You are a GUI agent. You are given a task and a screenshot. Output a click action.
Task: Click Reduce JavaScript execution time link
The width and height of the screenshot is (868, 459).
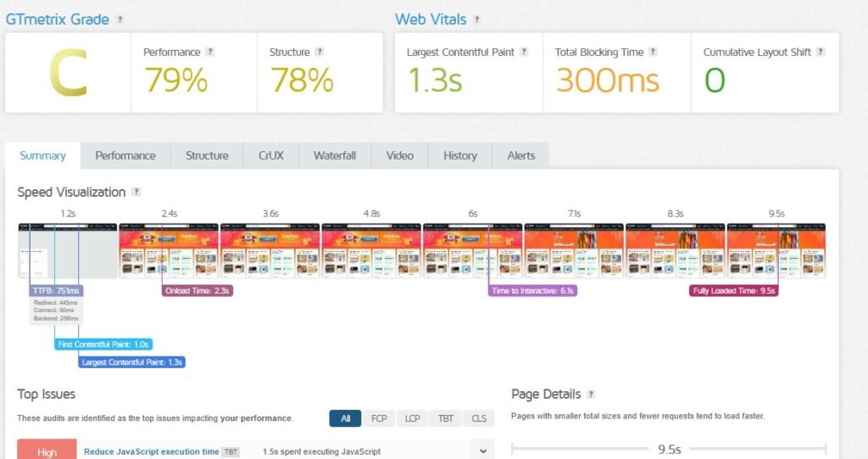151,451
